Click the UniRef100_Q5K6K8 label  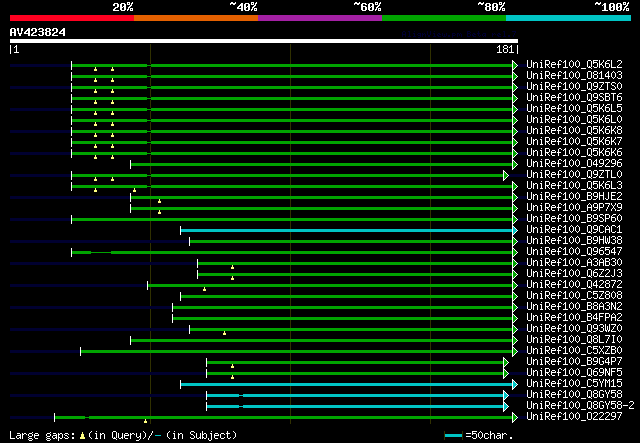pyautogui.click(x=574, y=131)
